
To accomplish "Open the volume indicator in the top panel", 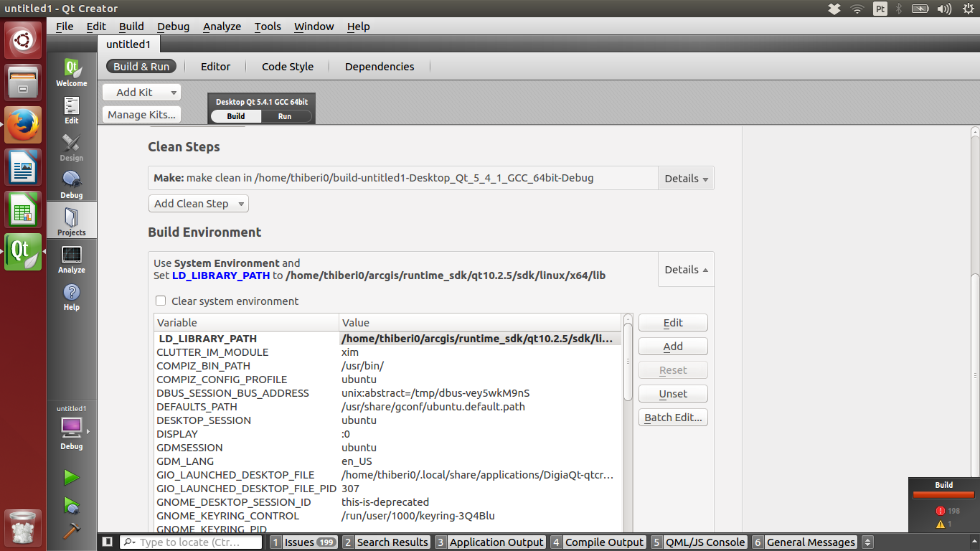I will pyautogui.click(x=944, y=9).
